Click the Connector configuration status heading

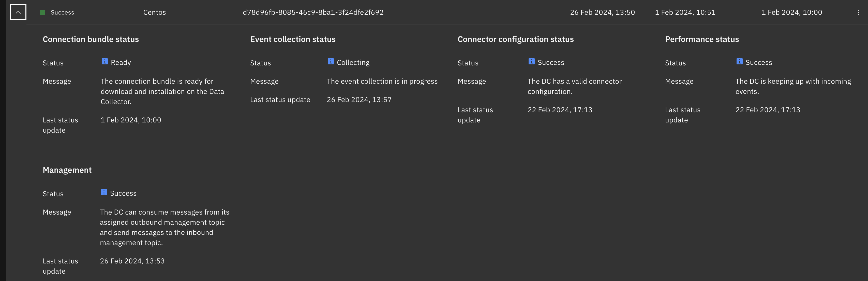515,39
